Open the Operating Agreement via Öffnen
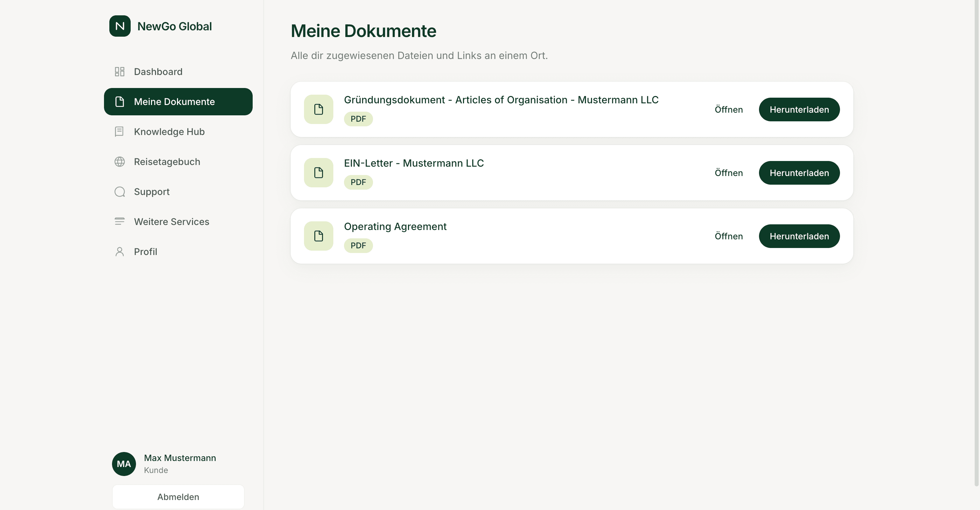This screenshot has width=980, height=510. (729, 236)
